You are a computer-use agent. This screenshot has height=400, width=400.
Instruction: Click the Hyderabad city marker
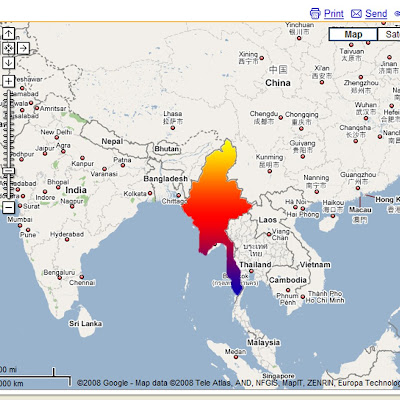point(67,239)
